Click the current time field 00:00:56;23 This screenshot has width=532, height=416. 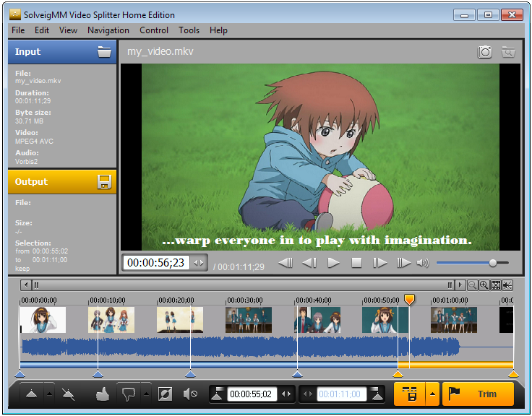click(155, 263)
